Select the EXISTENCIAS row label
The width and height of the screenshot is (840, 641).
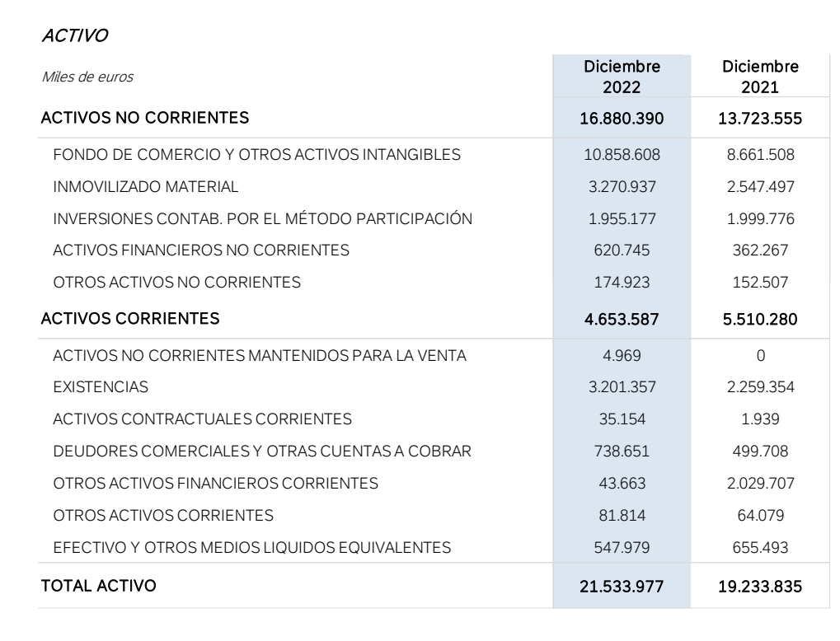[x=101, y=387]
